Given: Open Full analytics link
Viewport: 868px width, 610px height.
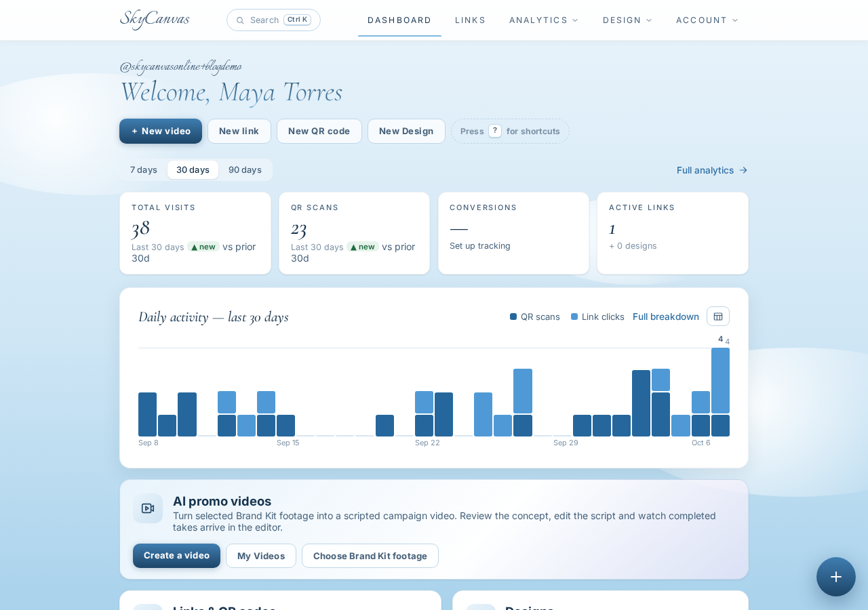Looking at the screenshot, I should pos(712,170).
